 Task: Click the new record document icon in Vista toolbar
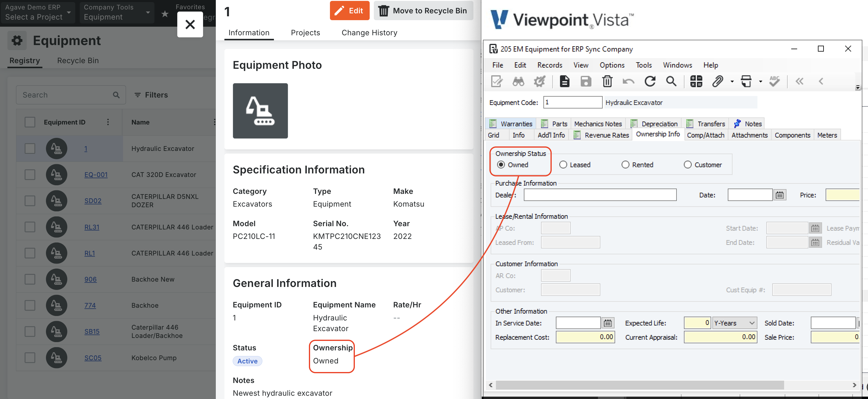pyautogui.click(x=564, y=81)
